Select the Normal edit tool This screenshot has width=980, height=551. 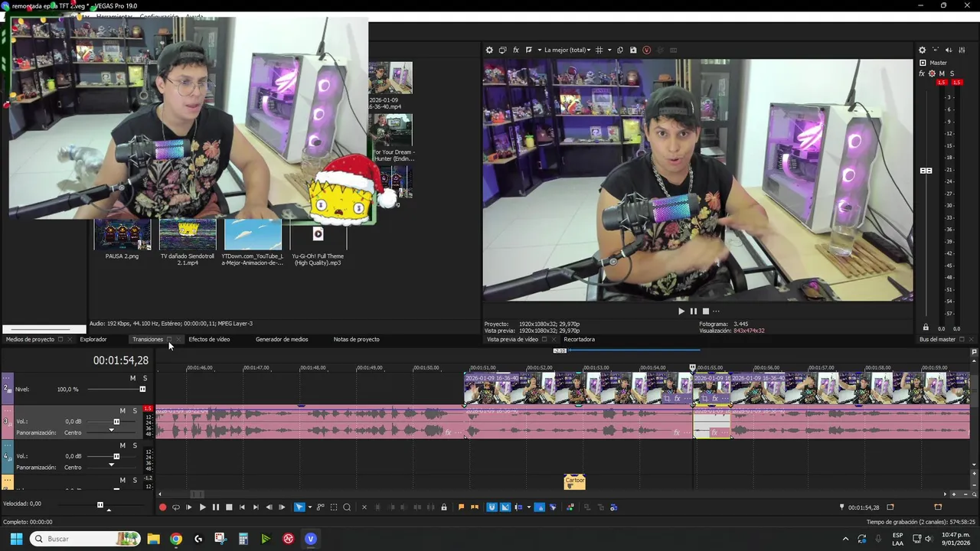299,507
